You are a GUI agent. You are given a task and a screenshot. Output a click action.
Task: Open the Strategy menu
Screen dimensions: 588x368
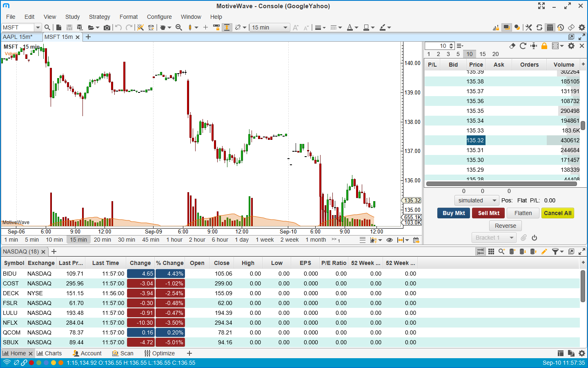(99, 17)
